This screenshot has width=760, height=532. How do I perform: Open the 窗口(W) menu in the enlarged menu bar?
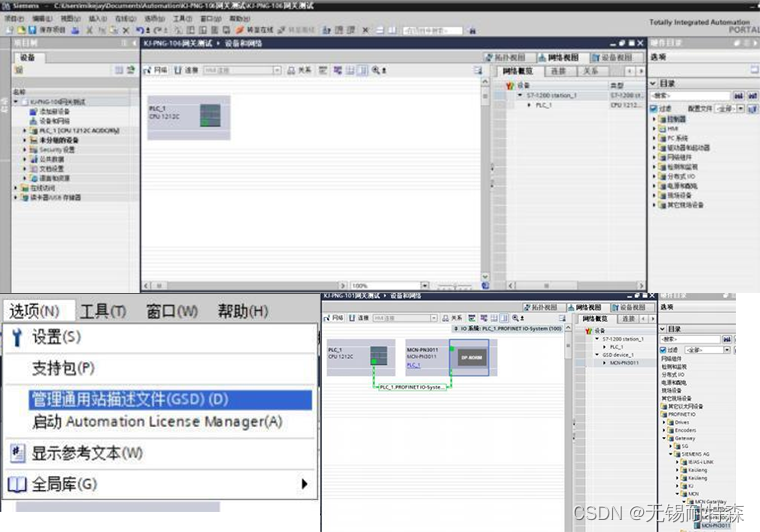[172, 311]
